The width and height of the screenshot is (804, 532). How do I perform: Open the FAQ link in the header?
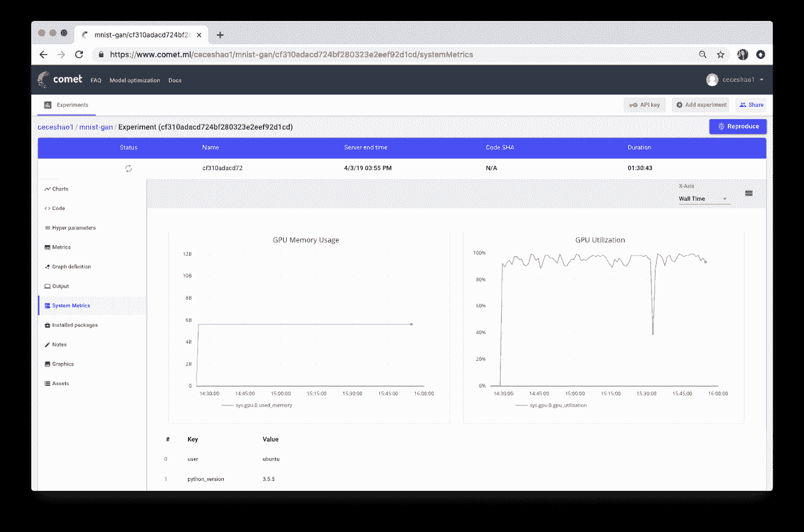[x=96, y=80]
